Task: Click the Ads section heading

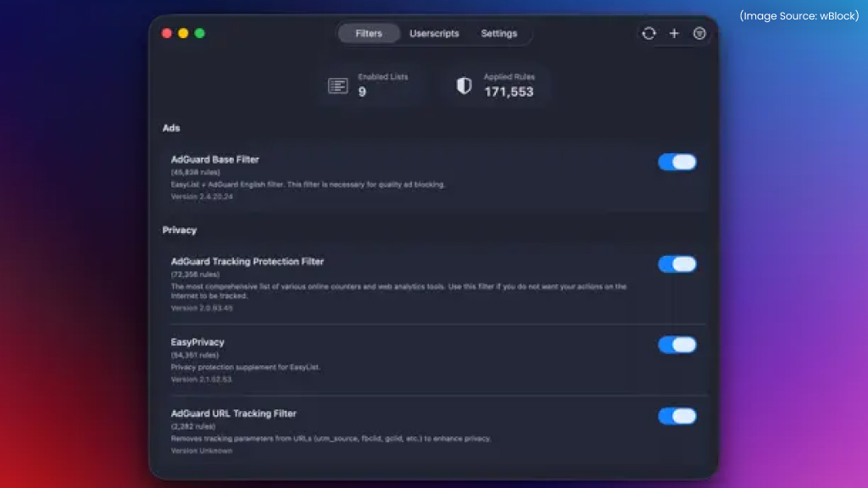Action: [x=171, y=128]
